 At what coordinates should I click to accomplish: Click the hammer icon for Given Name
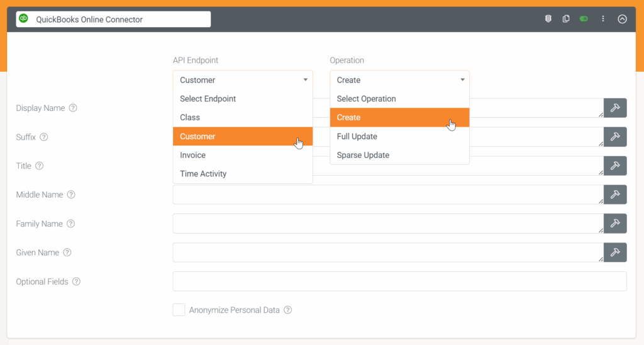pos(615,252)
